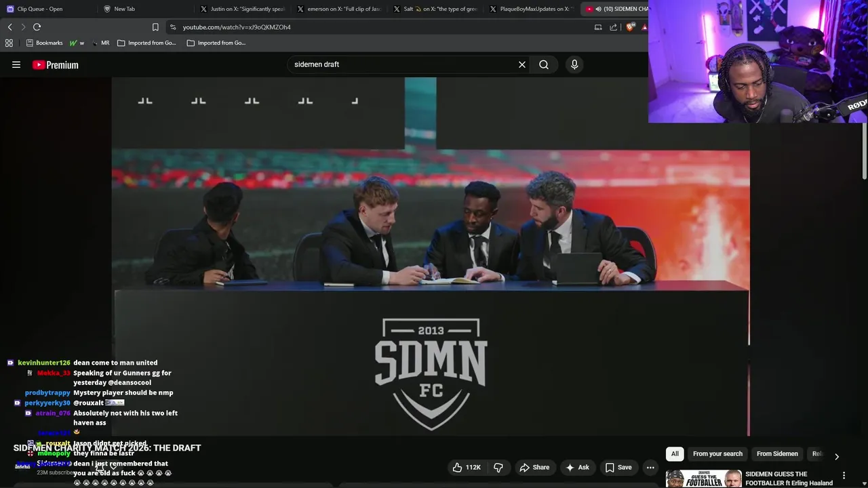Save the video with the Save button
868x488 pixels.
[x=618, y=467]
